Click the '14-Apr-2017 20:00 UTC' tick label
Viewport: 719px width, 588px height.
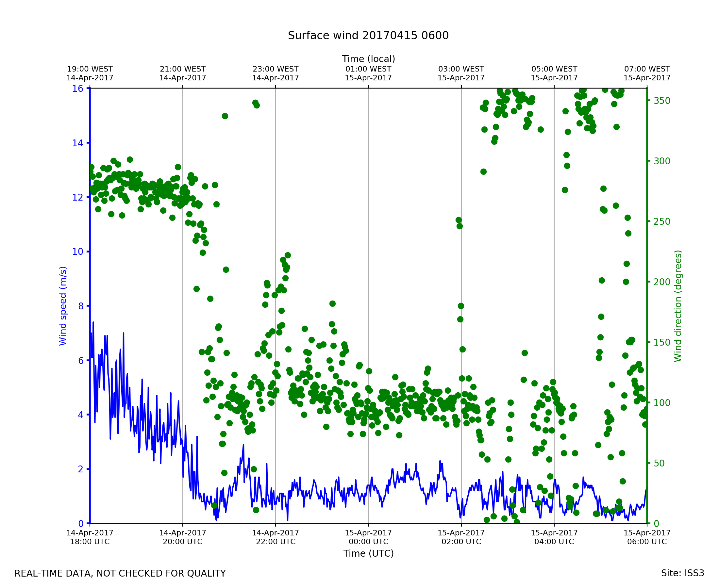pyautogui.click(x=183, y=537)
